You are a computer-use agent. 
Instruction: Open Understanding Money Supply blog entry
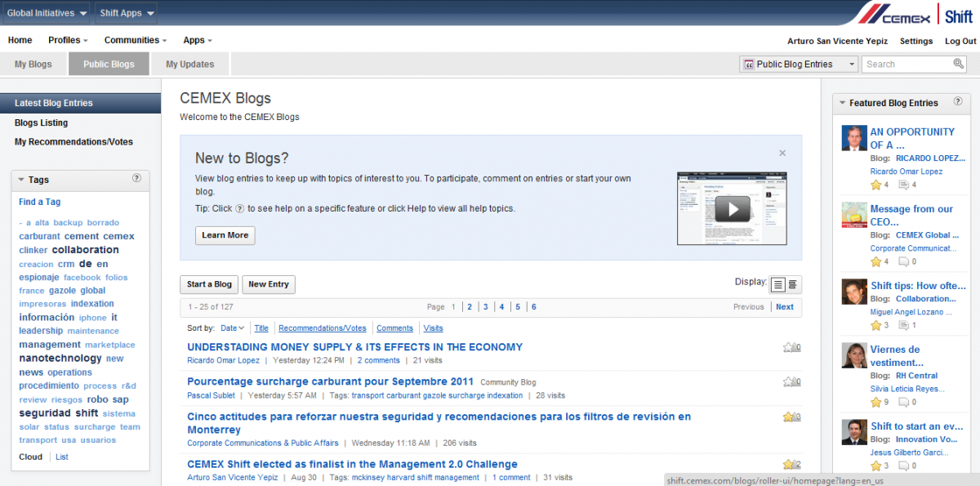tap(354, 347)
